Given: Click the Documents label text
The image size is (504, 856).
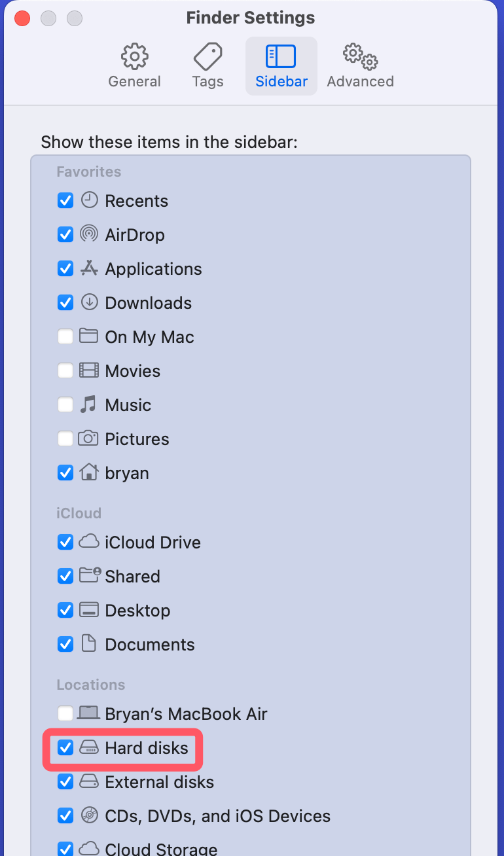Looking at the screenshot, I should (x=149, y=644).
